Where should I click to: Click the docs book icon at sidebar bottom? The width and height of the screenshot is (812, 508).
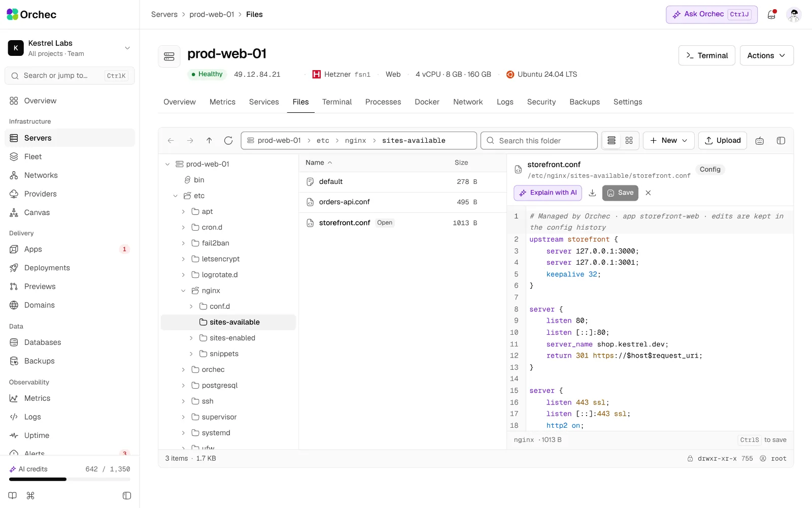click(13, 496)
